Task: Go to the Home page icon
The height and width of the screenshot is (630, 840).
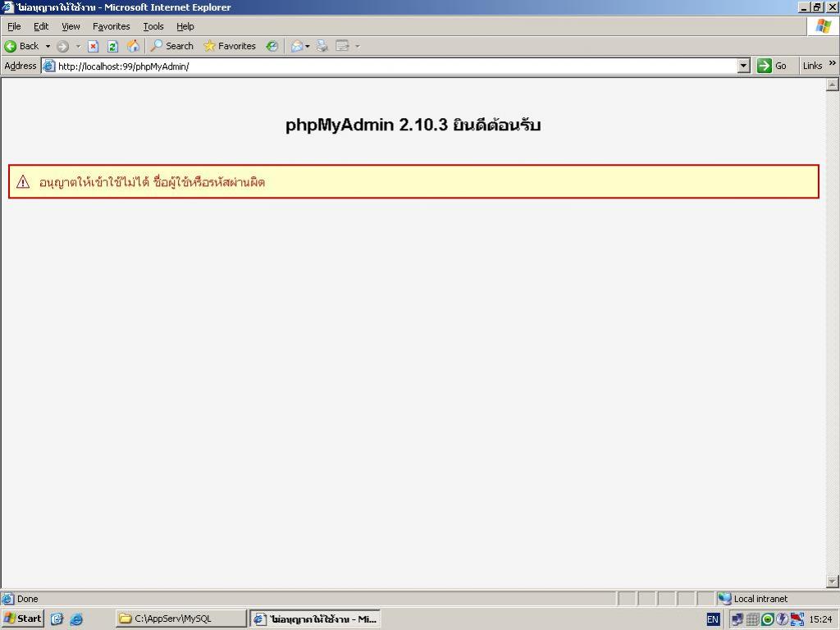Action: 133,46
